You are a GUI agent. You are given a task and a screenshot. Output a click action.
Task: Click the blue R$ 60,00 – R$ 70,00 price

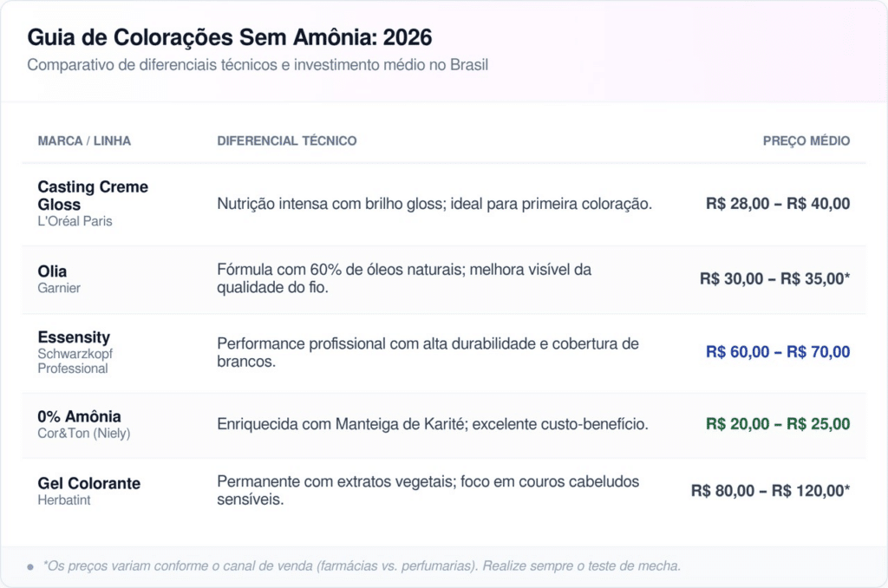(x=778, y=352)
